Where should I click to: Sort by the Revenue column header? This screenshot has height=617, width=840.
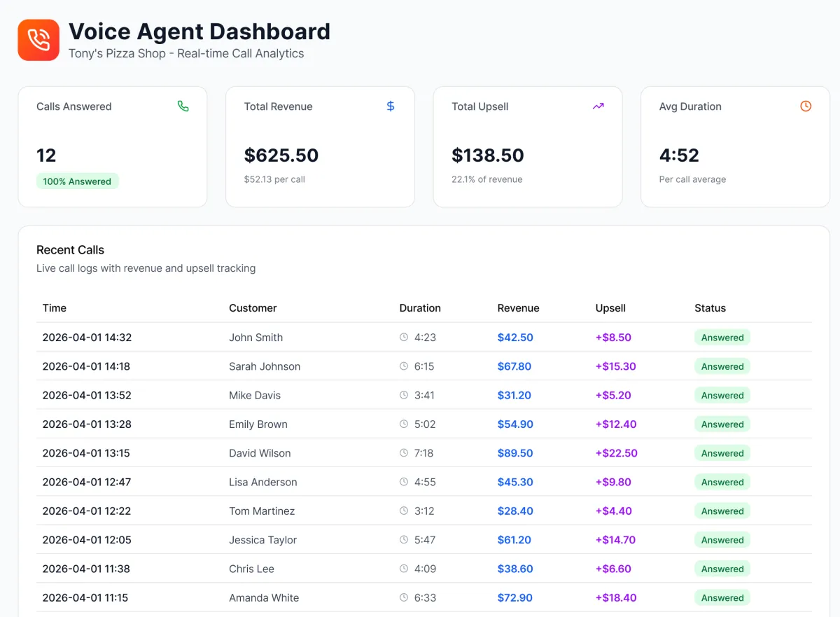tap(518, 307)
